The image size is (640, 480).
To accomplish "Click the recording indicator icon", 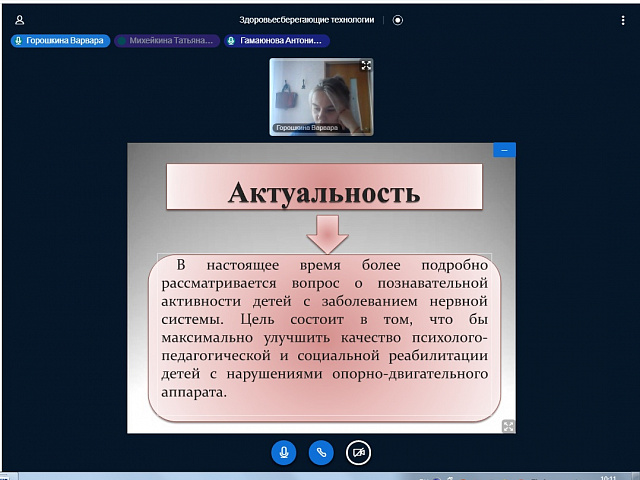I will 398,19.
